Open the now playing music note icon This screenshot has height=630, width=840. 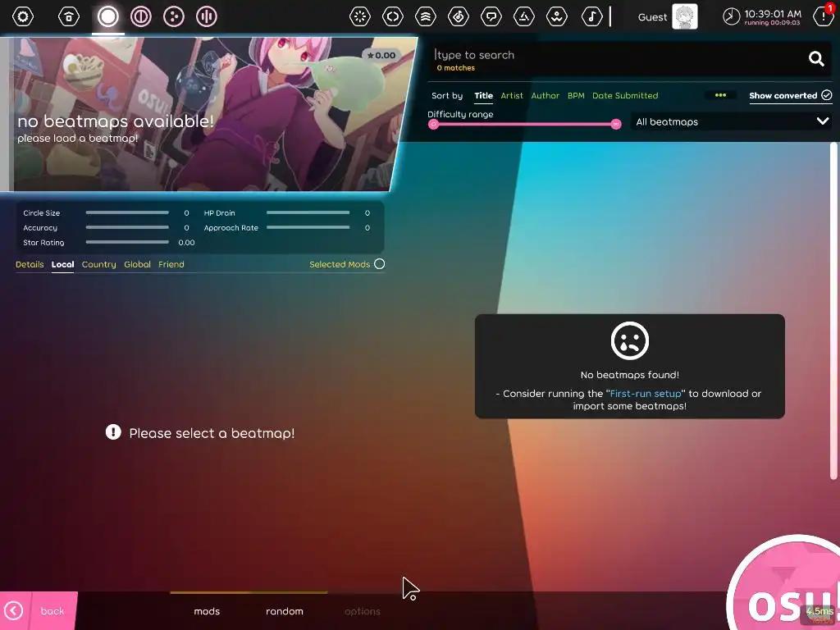click(591, 16)
